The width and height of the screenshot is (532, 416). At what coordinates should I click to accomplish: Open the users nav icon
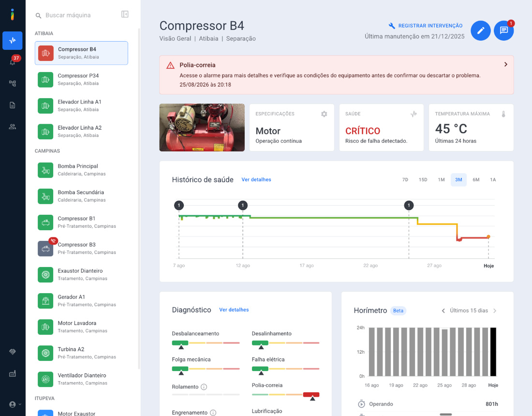click(x=13, y=127)
